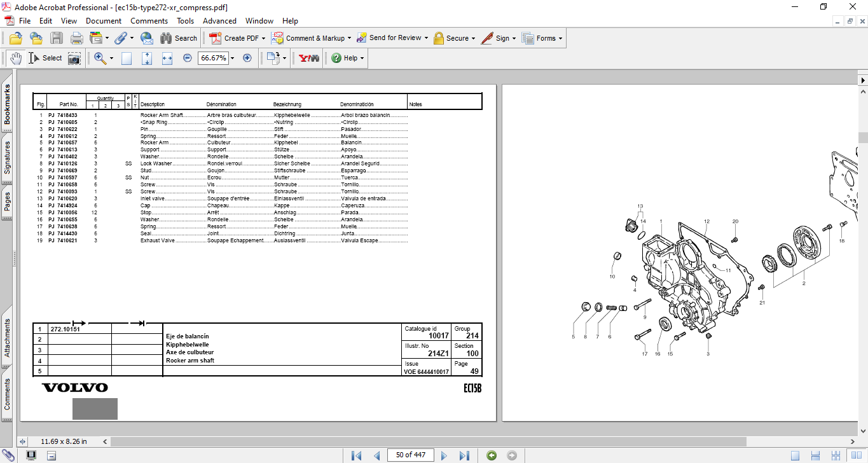Click the Yahoo search toolbar icon
This screenshot has width=868, height=463.
click(x=308, y=58)
